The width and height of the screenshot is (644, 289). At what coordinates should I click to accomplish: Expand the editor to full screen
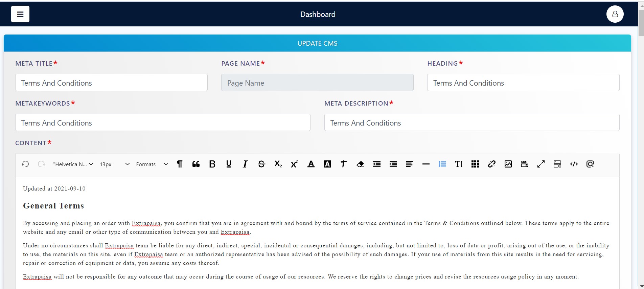[x=541, y=164]
